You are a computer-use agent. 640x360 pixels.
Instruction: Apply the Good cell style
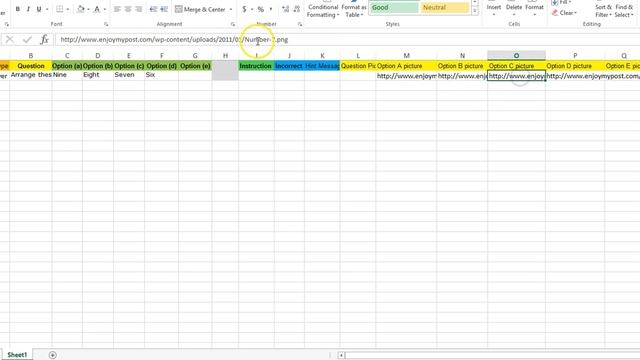pyautogui.click(x=393, y=7)
